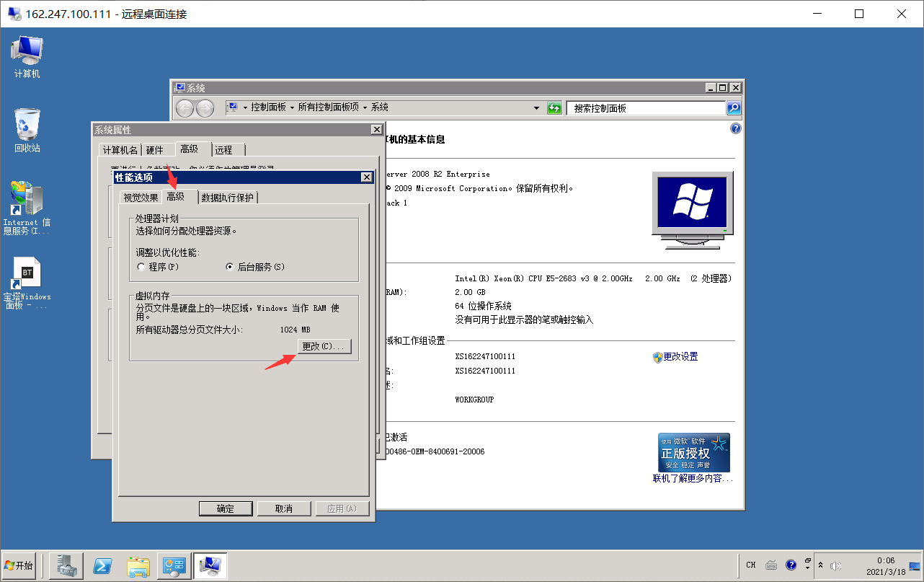Switch to the 数据执行保护 tab
The height and width of the screenshot is (582, 924).
pos(227,198)
